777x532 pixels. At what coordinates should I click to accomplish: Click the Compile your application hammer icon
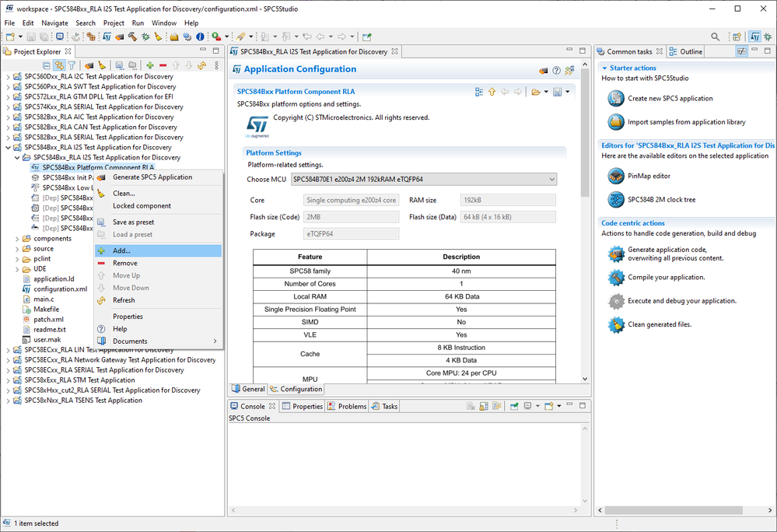pyautogui.click(x=616, y=278)
